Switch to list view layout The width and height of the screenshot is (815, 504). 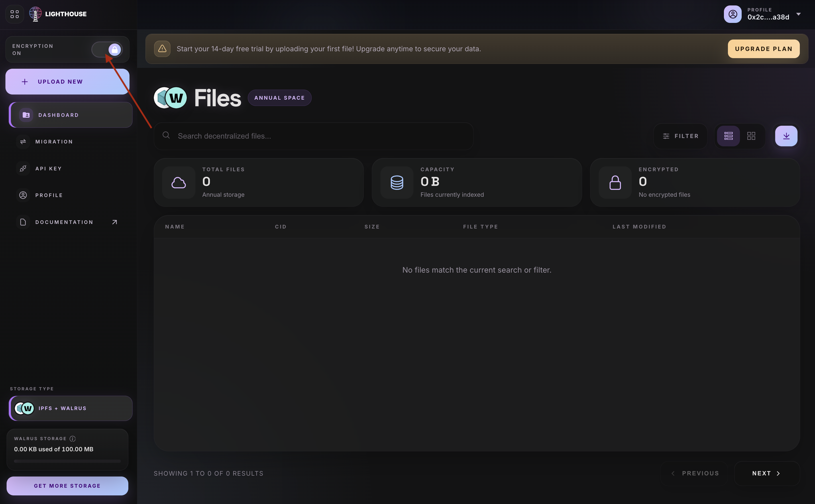[x=728, y=136]
